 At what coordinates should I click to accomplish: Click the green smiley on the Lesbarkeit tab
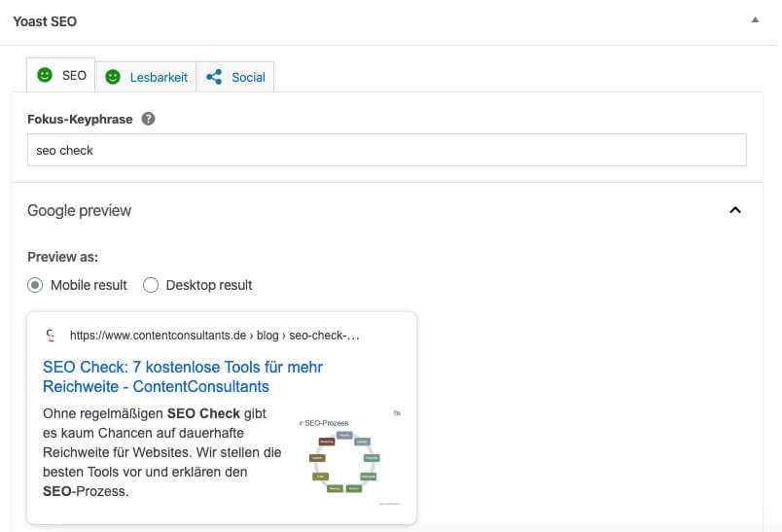[113, 77]
